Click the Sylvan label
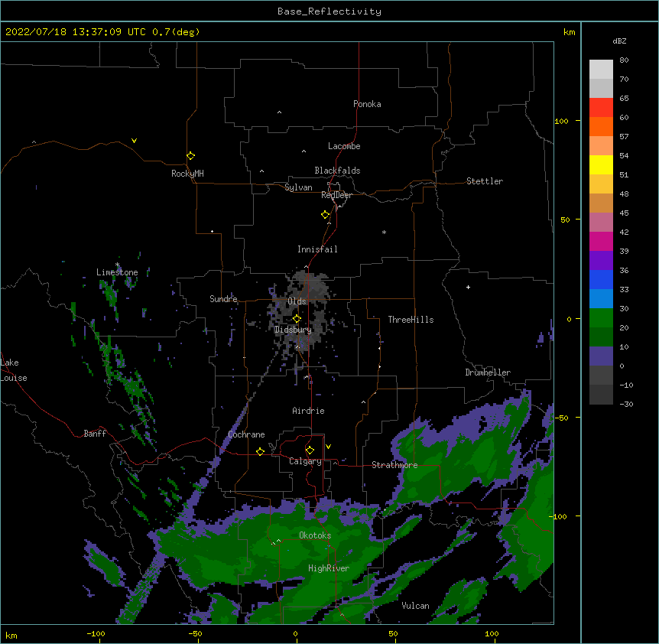The height and width of the screenshot is (644, 659). point(298,187)
